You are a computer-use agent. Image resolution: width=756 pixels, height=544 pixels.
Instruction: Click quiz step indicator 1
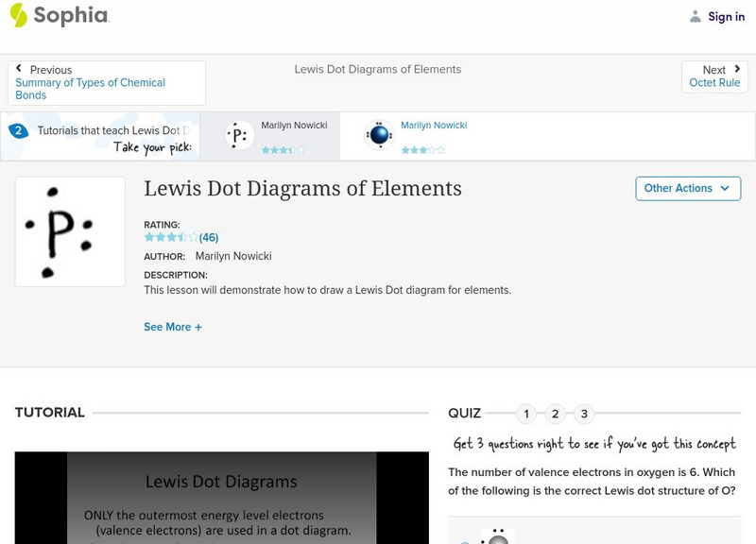pyautogui.click(x=525, y=413)
